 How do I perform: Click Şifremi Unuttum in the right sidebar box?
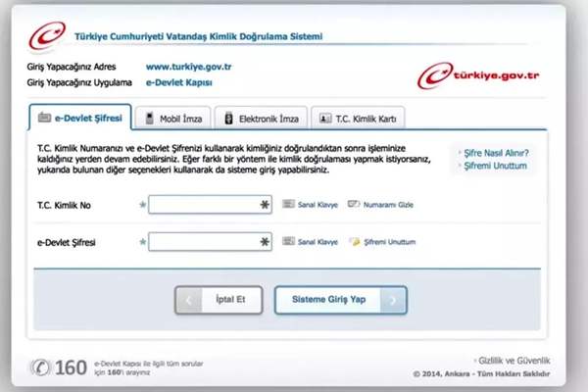(x=495, y=166)
